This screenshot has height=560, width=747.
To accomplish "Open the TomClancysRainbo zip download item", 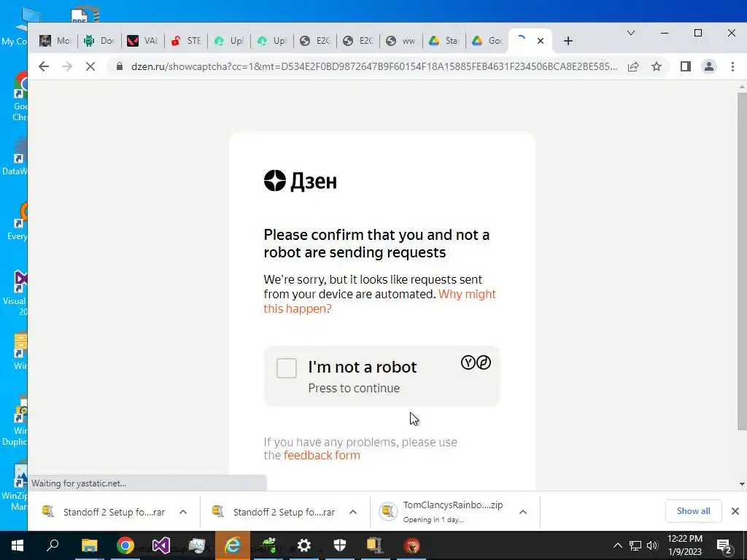I will pyautogui.click(x=441, y=512).
